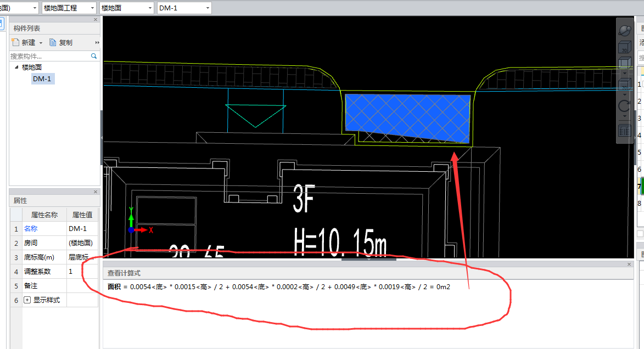Click the 调整系数 property label
The height and width of the screenshot is (349, 644).
click(37, 272)
